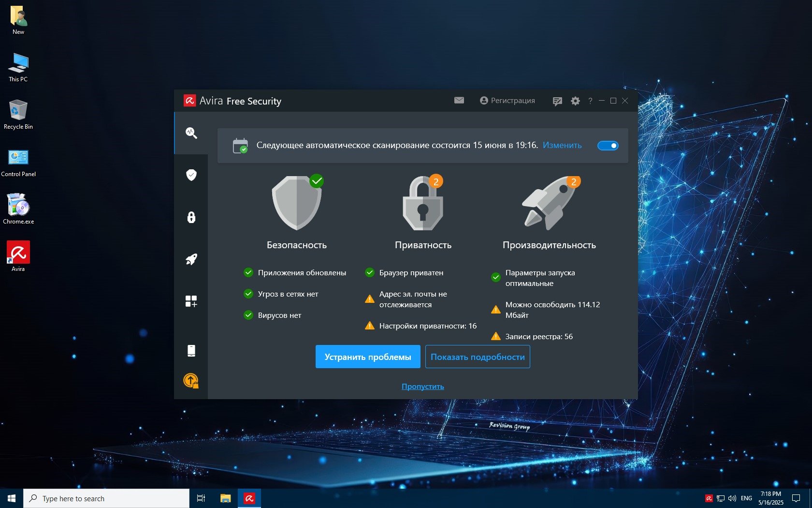Open the Status scan sidebar icon

click(x=191, y=133)
